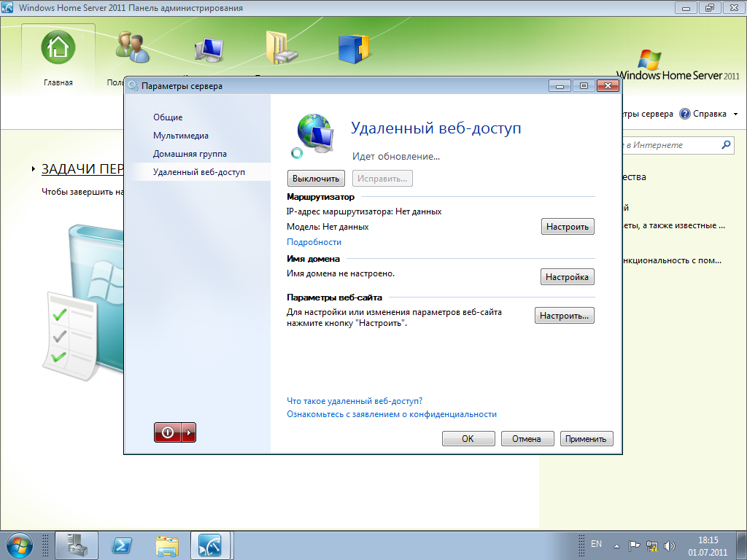The width and height of the screenshot is (747, 560).
Task: Open the Подробности link
Action: coord(314,242)
